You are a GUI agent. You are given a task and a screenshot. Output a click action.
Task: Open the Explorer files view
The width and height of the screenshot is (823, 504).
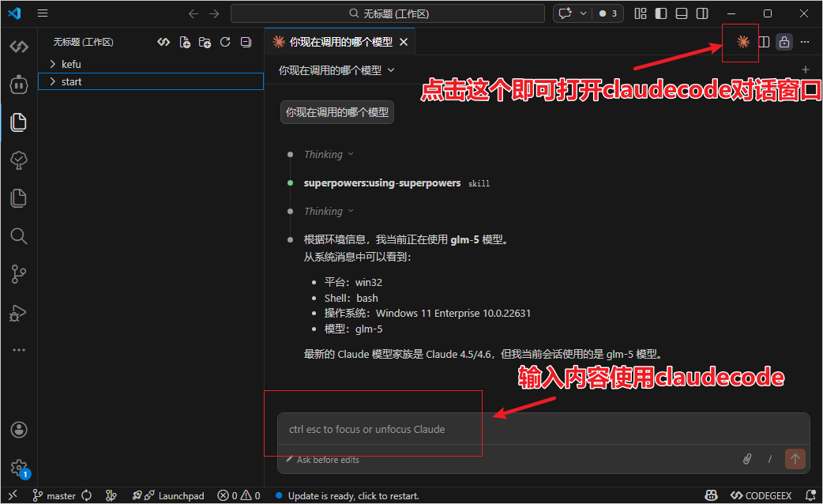tap(19, 122)
